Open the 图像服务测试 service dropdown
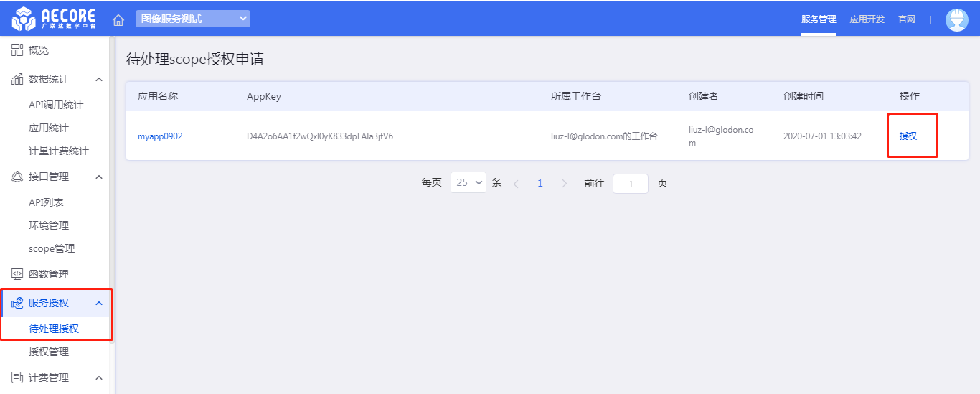Image resolution: width=980 pixels, height=394 pixels. (x=192, y=19)
